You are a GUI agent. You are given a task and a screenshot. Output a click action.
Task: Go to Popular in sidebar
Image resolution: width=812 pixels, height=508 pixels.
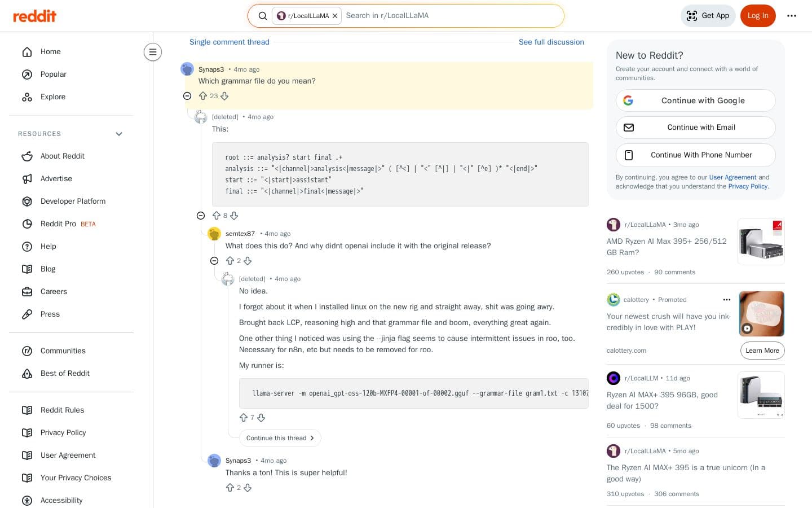click(53, 74)
